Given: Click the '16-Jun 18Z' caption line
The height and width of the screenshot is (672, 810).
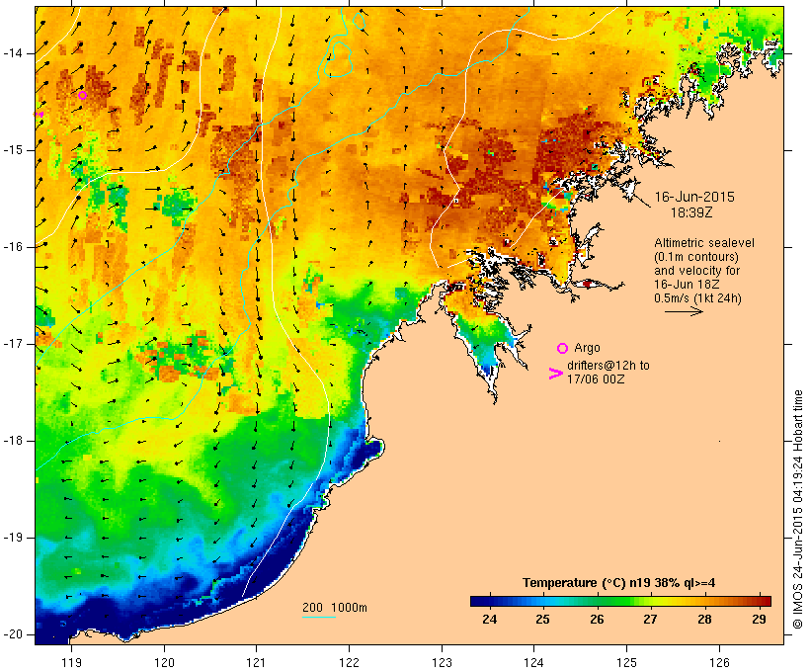Looking at the screenshot, I should pyautogui.click(x=687, y=285).
